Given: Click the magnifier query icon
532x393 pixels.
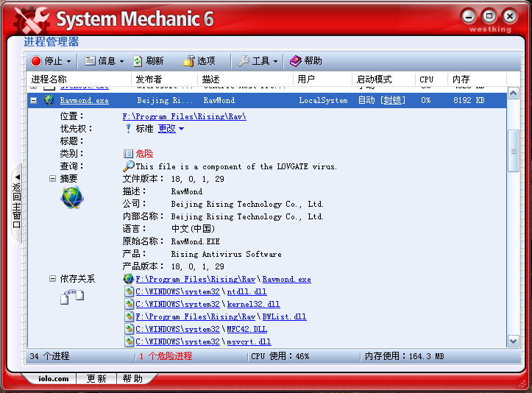Looking at the screenshot, I should 128,166.
